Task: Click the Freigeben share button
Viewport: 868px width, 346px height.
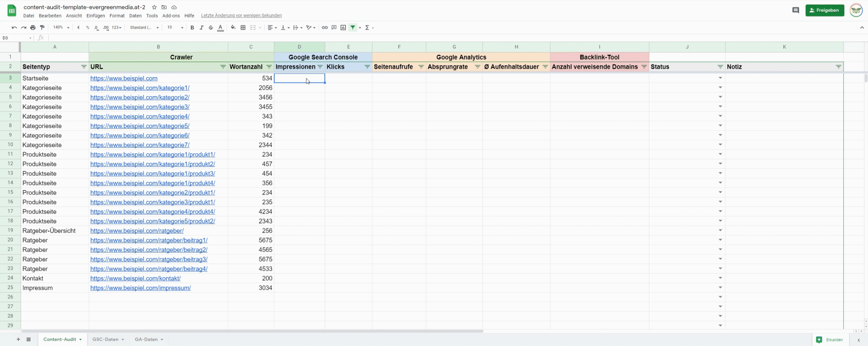Action: click(x=825, y=10)
